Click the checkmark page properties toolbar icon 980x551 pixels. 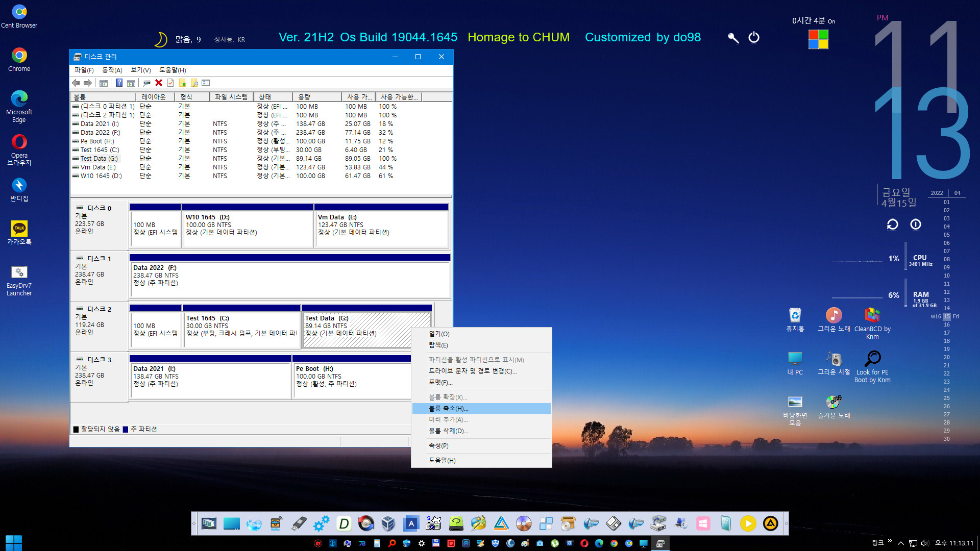(x=170, y=83)
